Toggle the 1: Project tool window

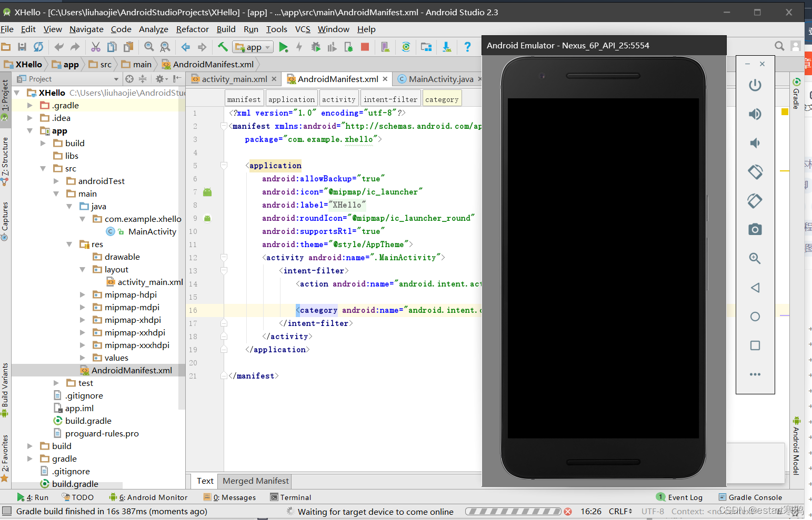click(5, 99)
